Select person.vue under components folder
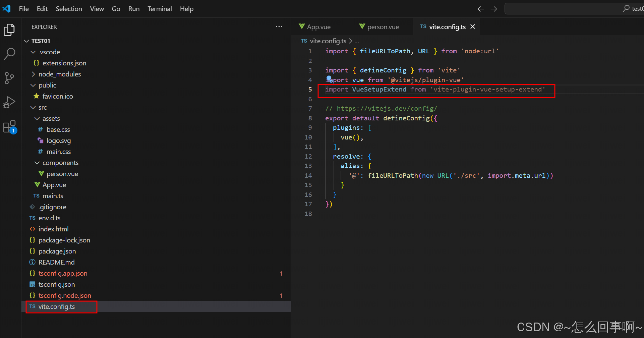Screen dimensions: 644x338 coord(62,173)
